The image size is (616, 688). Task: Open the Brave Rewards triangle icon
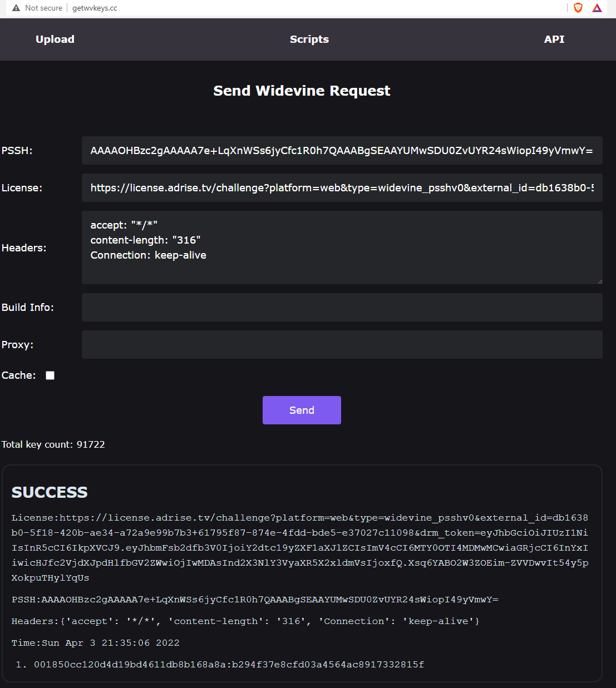pos(597,8)
